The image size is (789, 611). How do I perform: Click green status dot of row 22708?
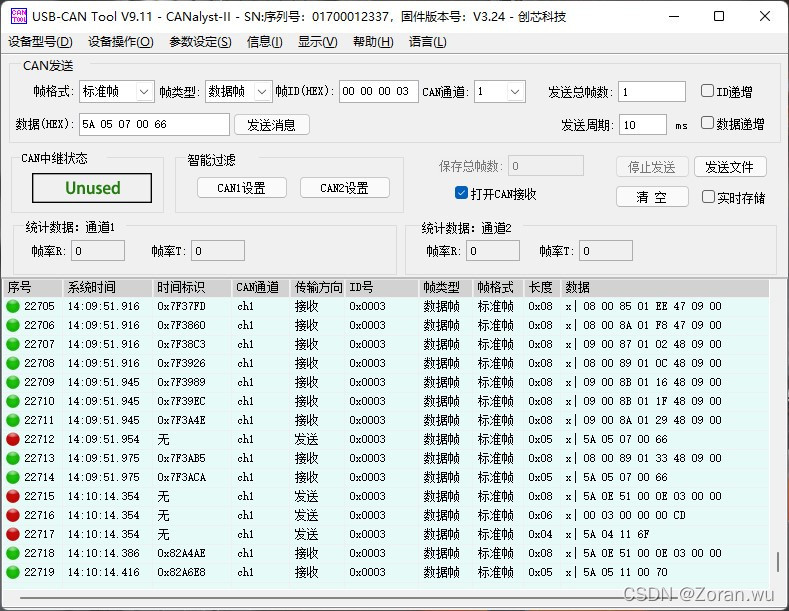(x=13, y=363)
